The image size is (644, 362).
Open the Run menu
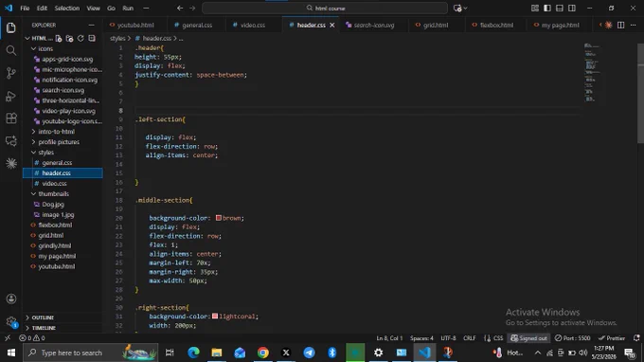point(128,9)
